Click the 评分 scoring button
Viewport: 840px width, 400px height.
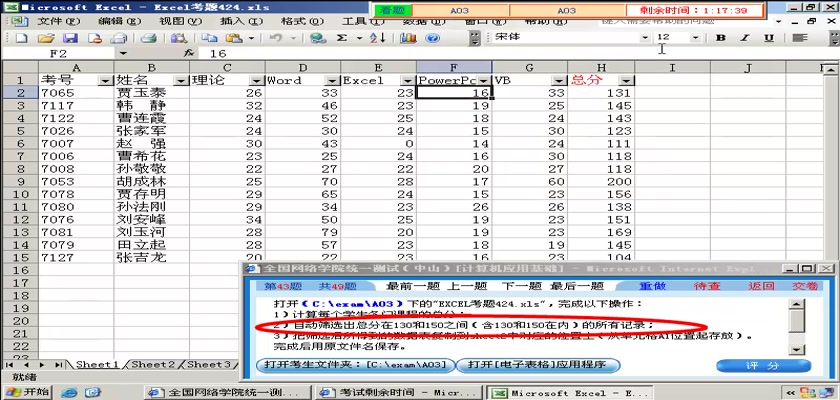pyautogui.click(x=763, y=366)
